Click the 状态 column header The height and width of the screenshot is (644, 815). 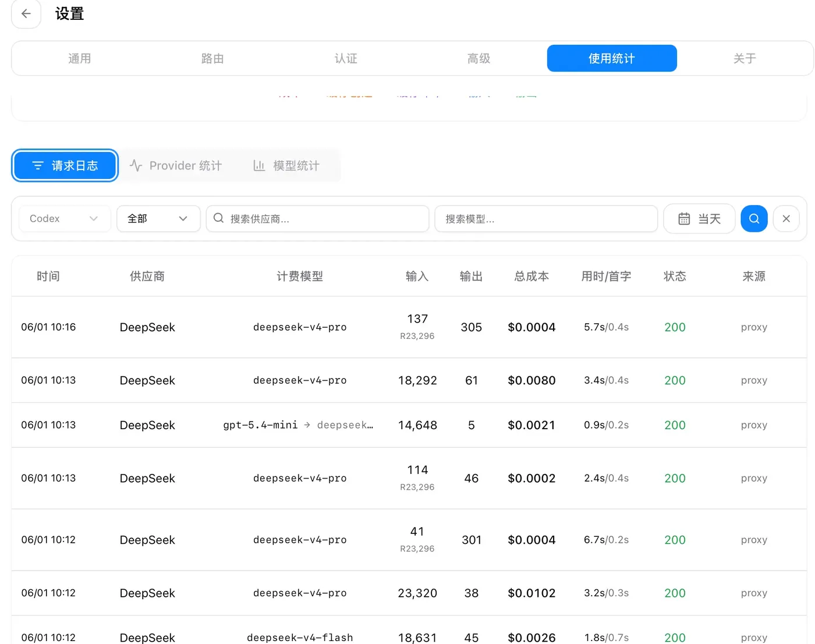pyautogui.click(x=675, y=277)
